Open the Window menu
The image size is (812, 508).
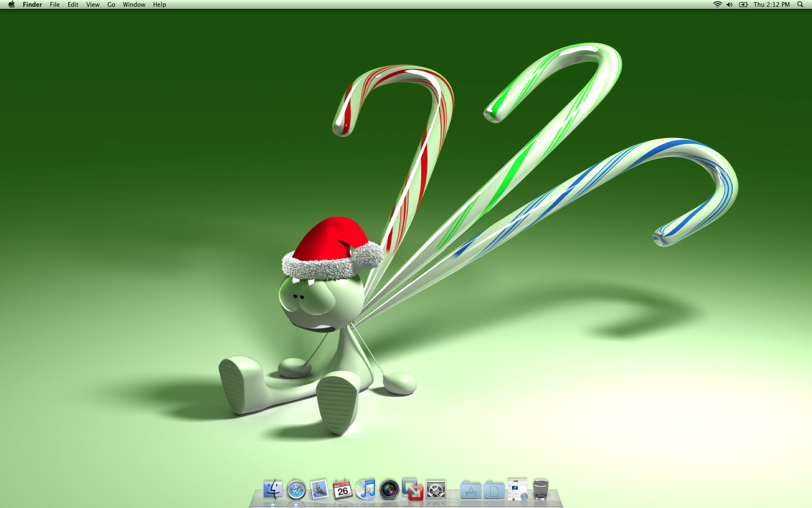tap(134, 5)
